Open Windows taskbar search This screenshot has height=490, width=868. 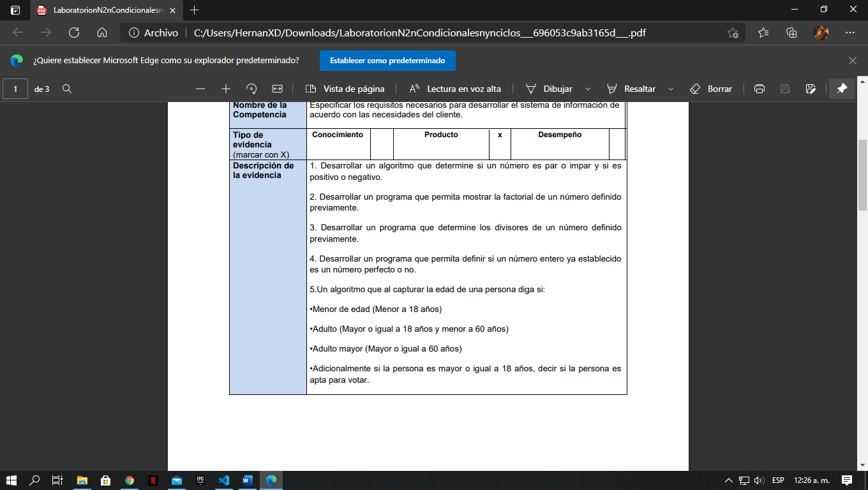point(34,480)
